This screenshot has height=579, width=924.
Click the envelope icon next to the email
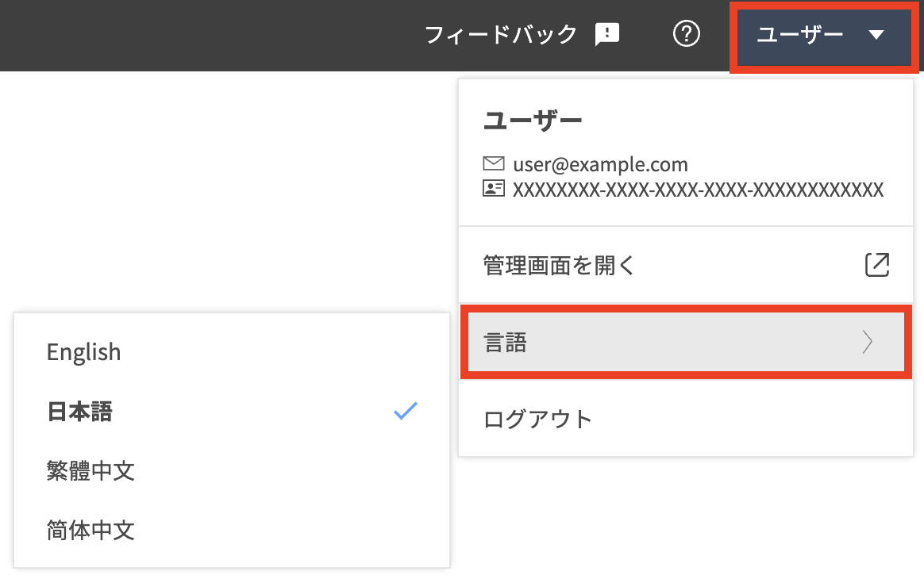point(493,163)
